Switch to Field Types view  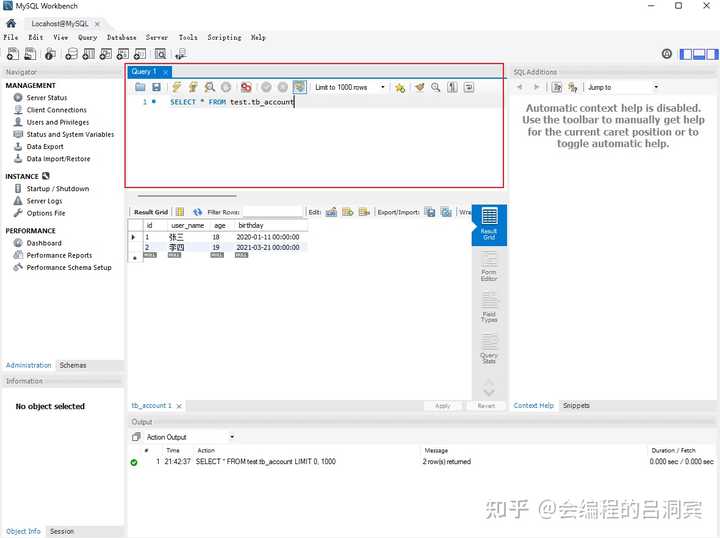point(489,308)
